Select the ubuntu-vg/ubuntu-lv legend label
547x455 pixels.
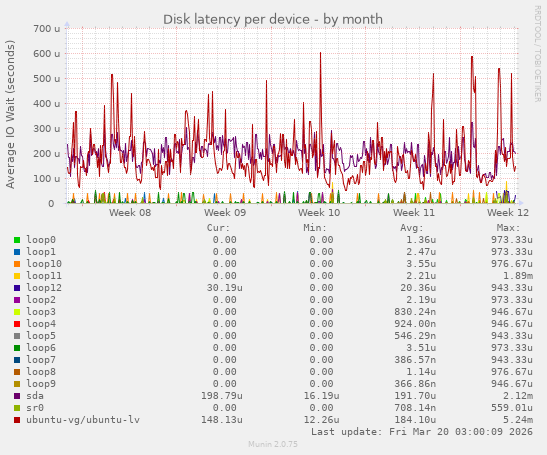pos(83,420)
